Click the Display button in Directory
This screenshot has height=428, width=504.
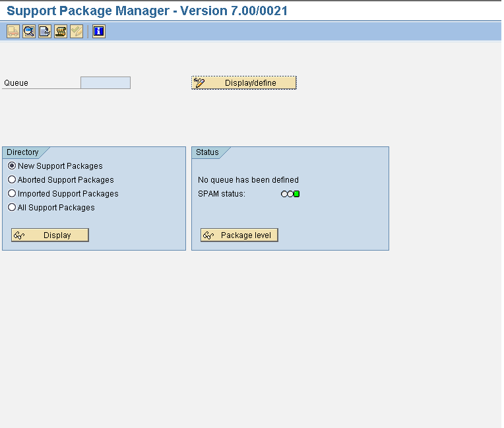(50, 235)
